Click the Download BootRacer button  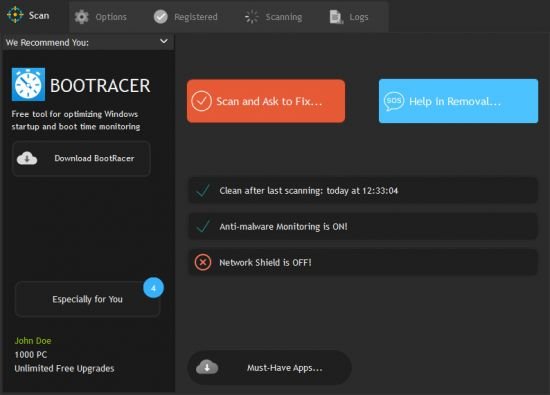point(81,159)
